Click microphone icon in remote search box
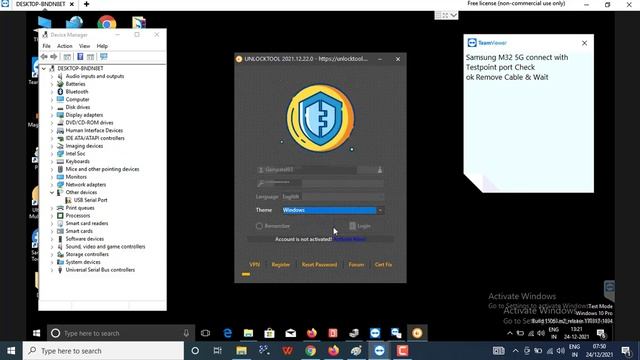 [x=186, y=333]
